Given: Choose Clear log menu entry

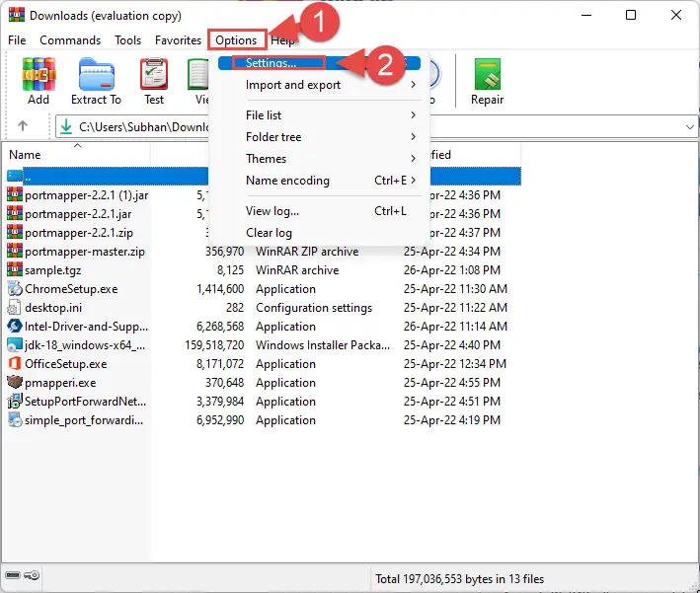Looking at the screenshot, I should (x=319, y=233).
